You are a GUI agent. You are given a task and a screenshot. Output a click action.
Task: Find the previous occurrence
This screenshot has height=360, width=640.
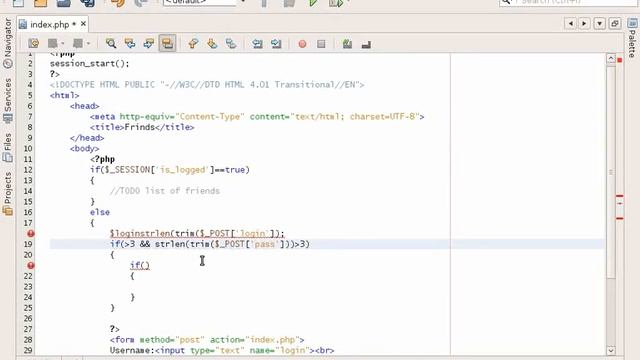130,44
